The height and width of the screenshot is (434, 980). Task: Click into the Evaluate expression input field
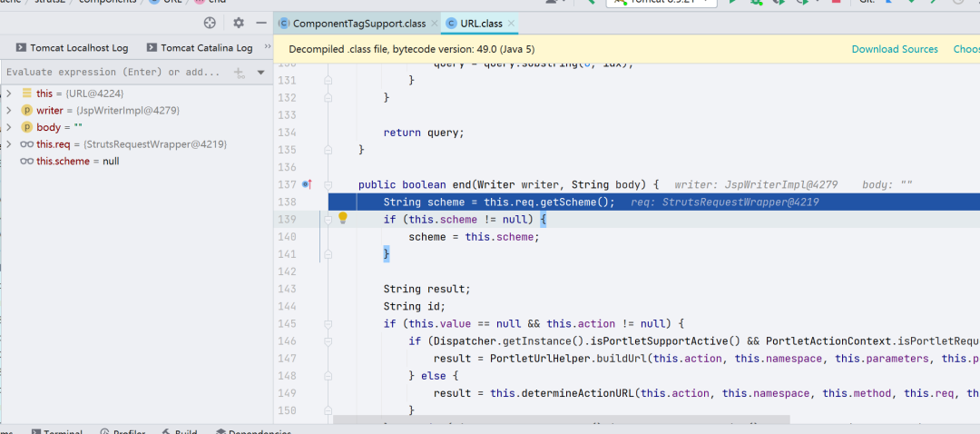(x=113, y=73)
